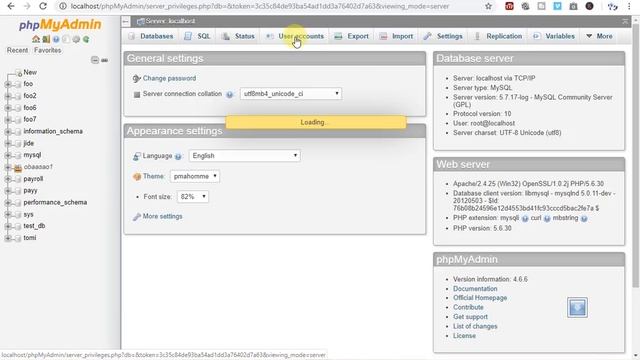Open the Documentation link
Screen dimensions: 640x360
click(475, 289)
